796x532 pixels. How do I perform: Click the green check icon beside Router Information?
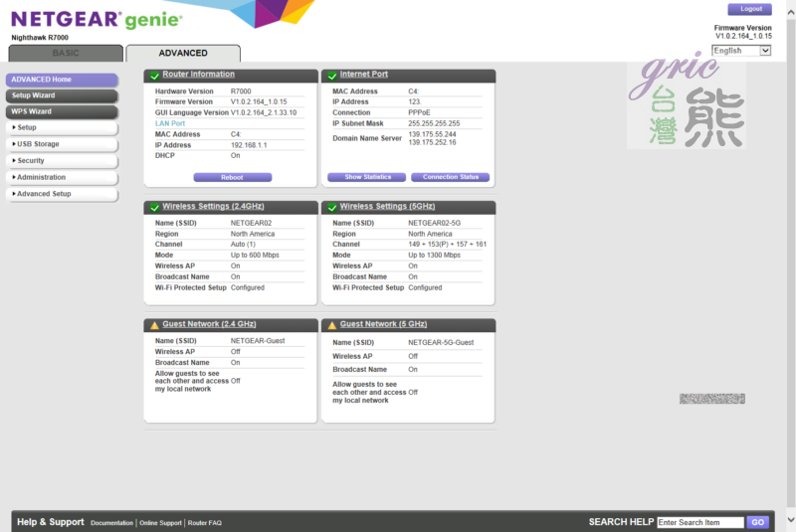[154, 77]
